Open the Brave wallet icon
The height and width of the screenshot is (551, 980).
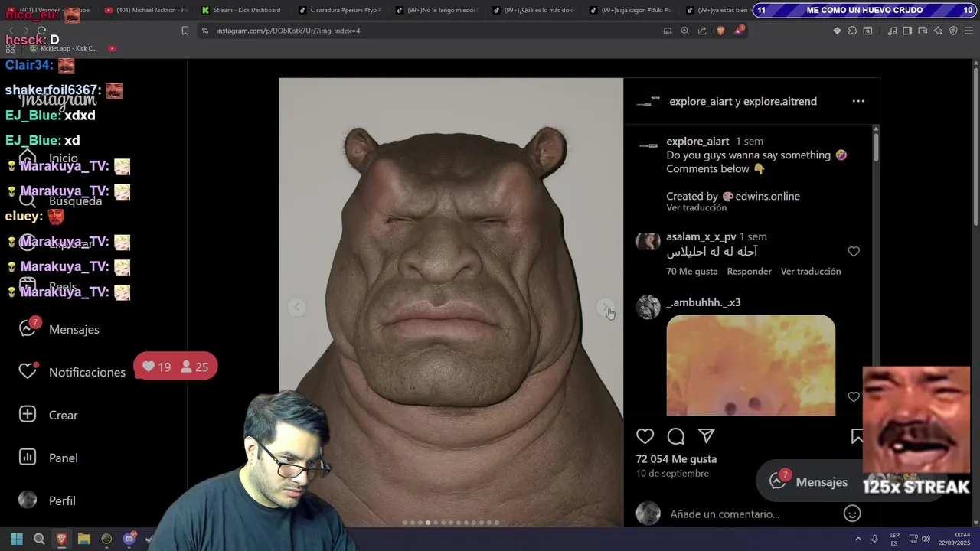[x=923, y=31]
